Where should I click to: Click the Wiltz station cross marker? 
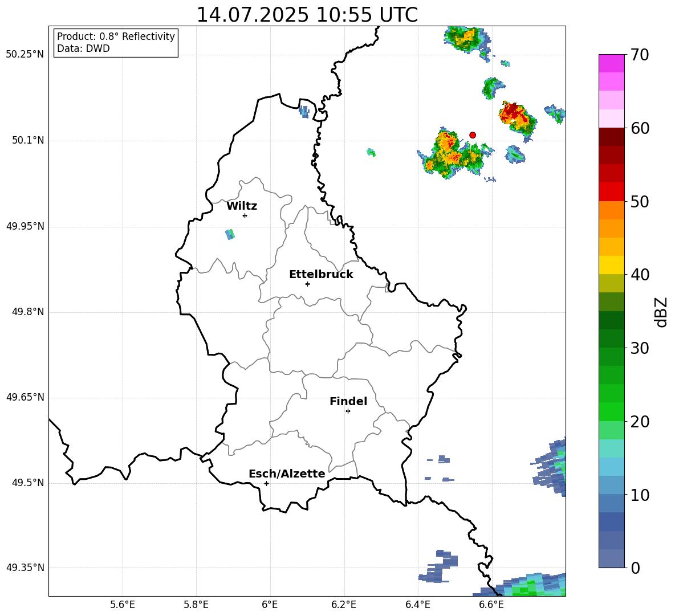pyautogui.click(x=245, y=215)
